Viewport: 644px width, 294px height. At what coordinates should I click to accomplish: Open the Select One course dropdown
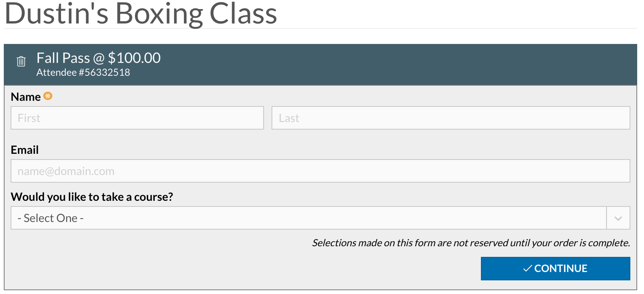tap(320, 218)
